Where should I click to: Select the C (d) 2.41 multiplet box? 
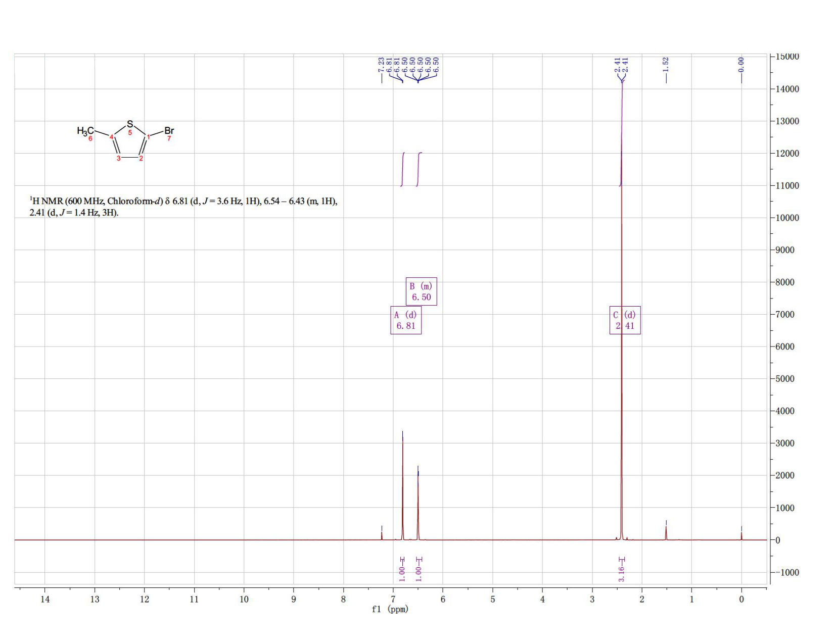[x=625, y=320]
